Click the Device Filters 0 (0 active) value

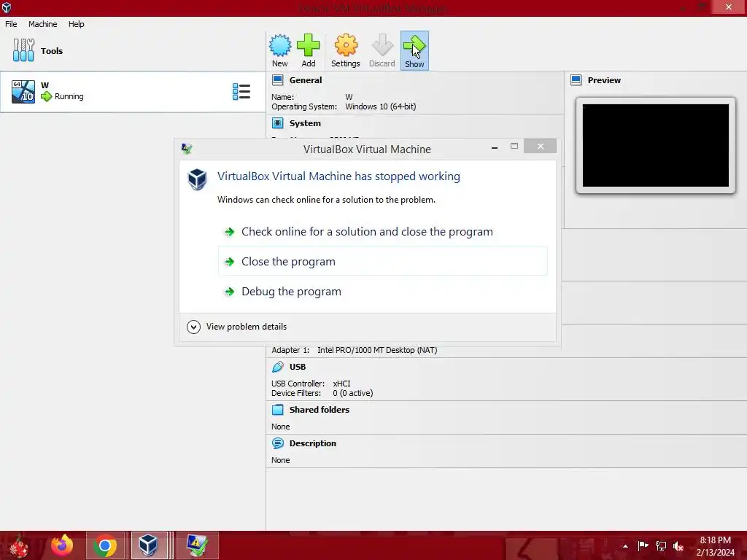pyautogui.click(x=352, y=393)
